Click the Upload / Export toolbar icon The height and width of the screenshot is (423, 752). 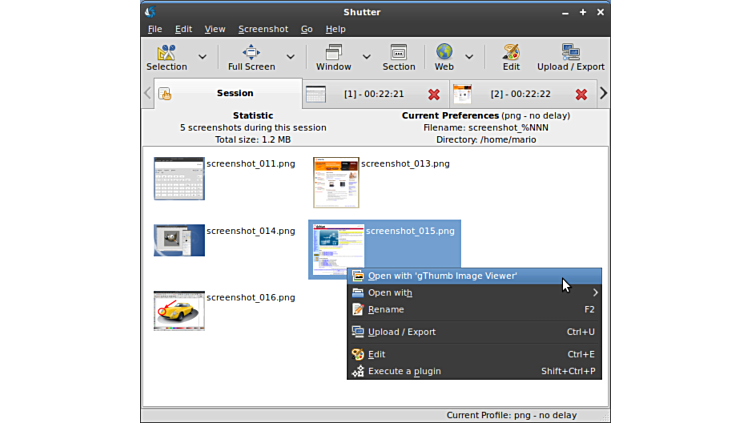click(570, 51)
